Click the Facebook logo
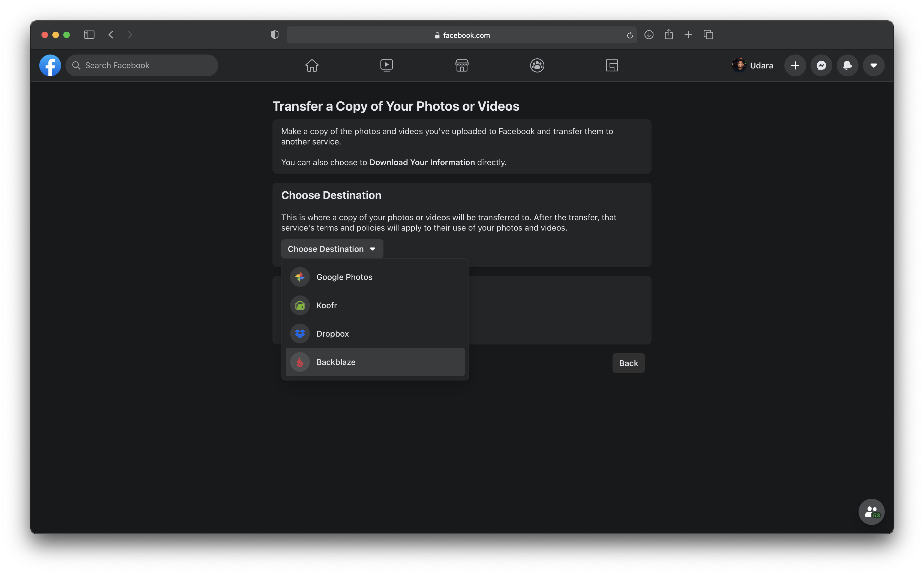924x574 pixels. click(50, 65)
